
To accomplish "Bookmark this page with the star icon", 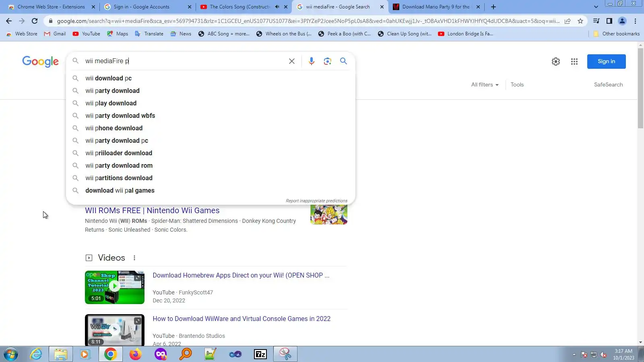I will [x=580, y=21].
